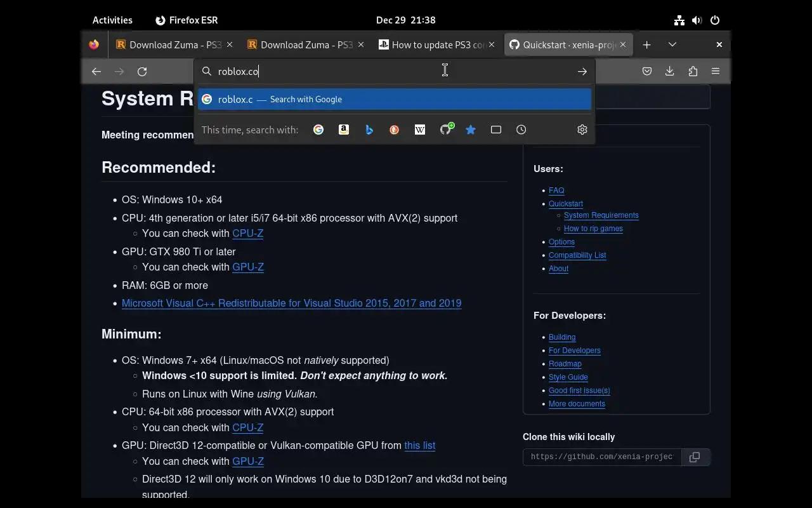Search bookmarks with the star icon
This screenshot has height=508, width=812.
click(x=471, y=130)
